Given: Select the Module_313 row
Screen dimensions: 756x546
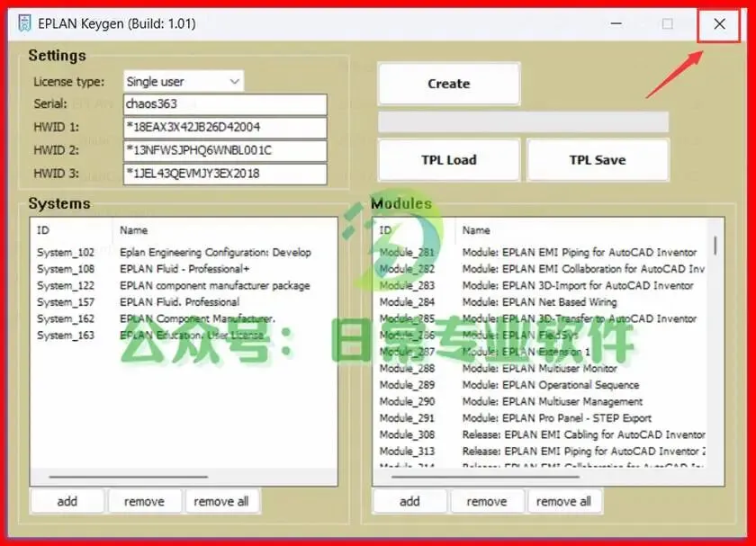Looking at the screenshot, I should pyautogui.click(x=540, y=451).
